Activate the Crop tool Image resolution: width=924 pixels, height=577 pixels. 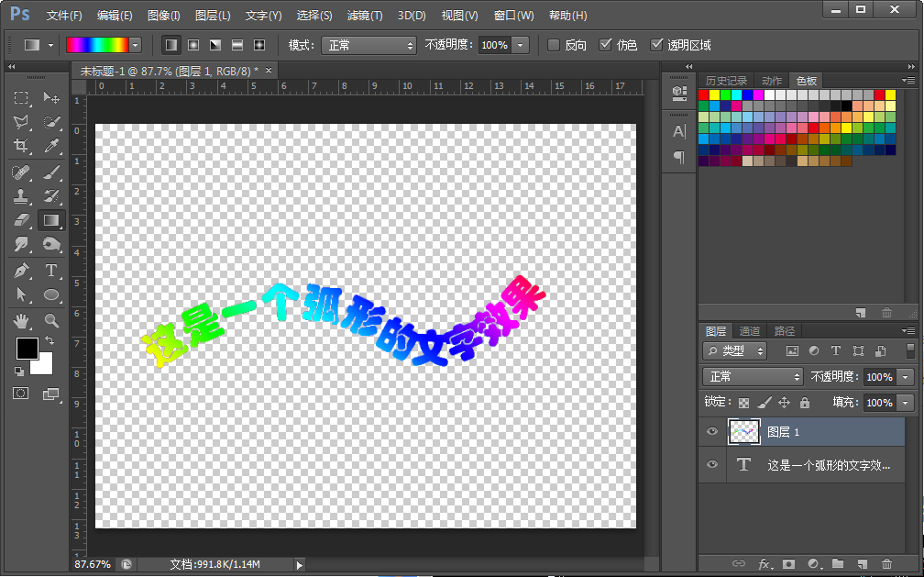(x=21, y=146)
